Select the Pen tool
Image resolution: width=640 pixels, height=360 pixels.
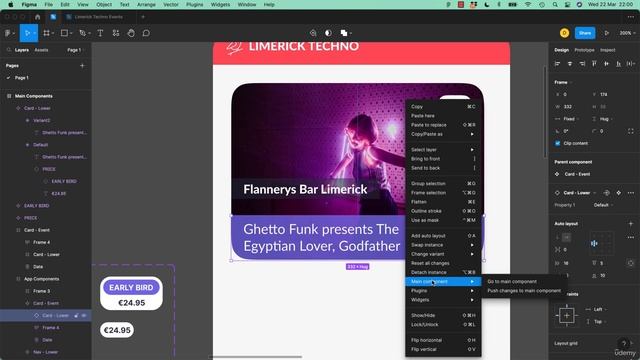click(x=82, y=33)
